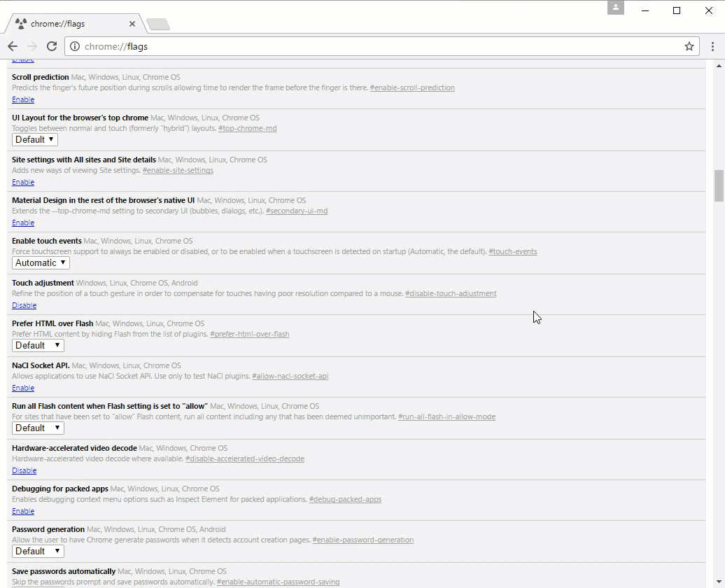Open Prefer HTML over Flash dropdown
Image resolution: width=725 pixels, height=588 pixels.
coord(38,345)
